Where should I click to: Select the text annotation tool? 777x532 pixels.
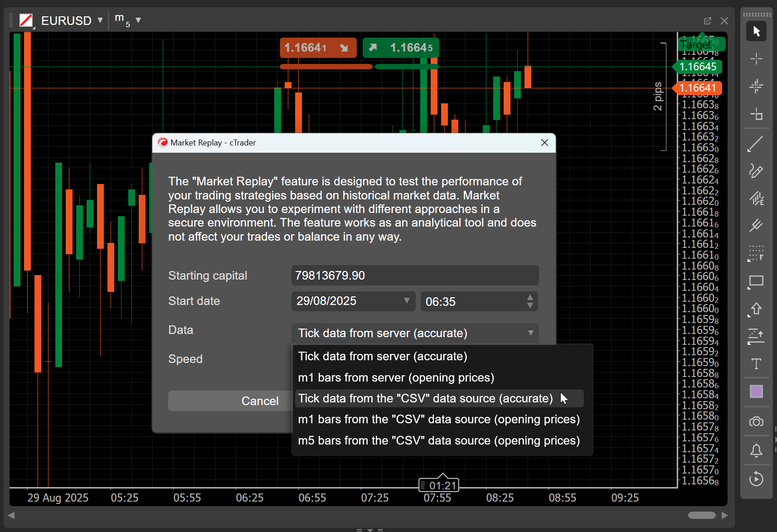coord(756,364)
